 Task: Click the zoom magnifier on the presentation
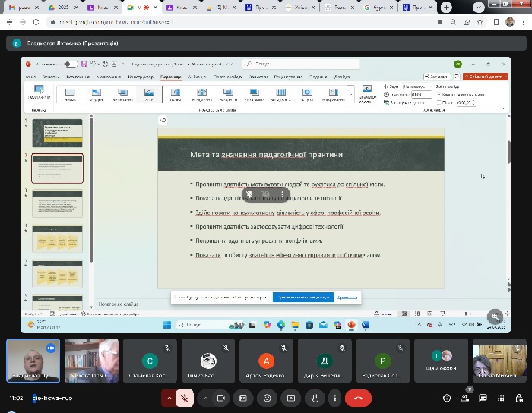[x=496, y=316]
